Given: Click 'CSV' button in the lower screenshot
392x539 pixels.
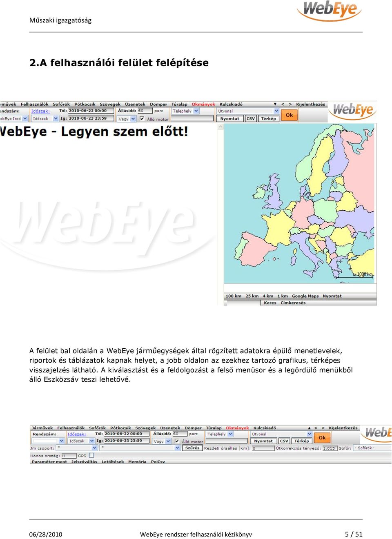Looking at the screenshot, I should click(x=284, y=441).
